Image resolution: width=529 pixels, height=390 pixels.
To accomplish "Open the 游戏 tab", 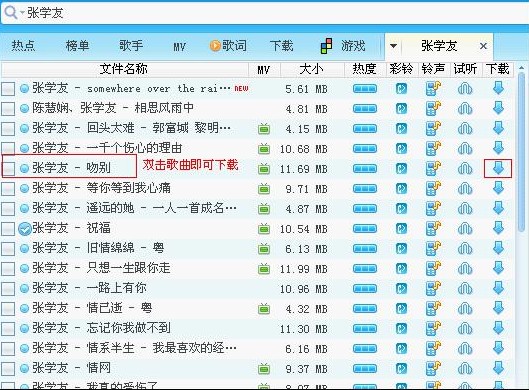I will (343, 46).
